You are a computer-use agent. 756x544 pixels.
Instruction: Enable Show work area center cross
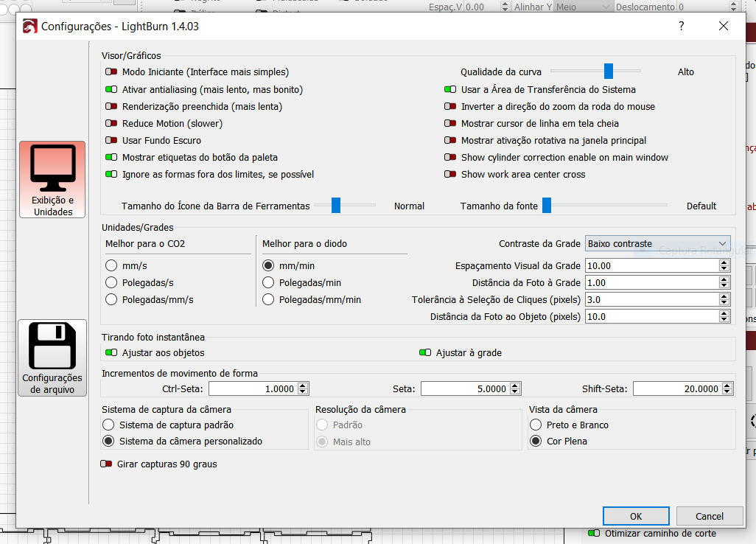tap(450, 174)
